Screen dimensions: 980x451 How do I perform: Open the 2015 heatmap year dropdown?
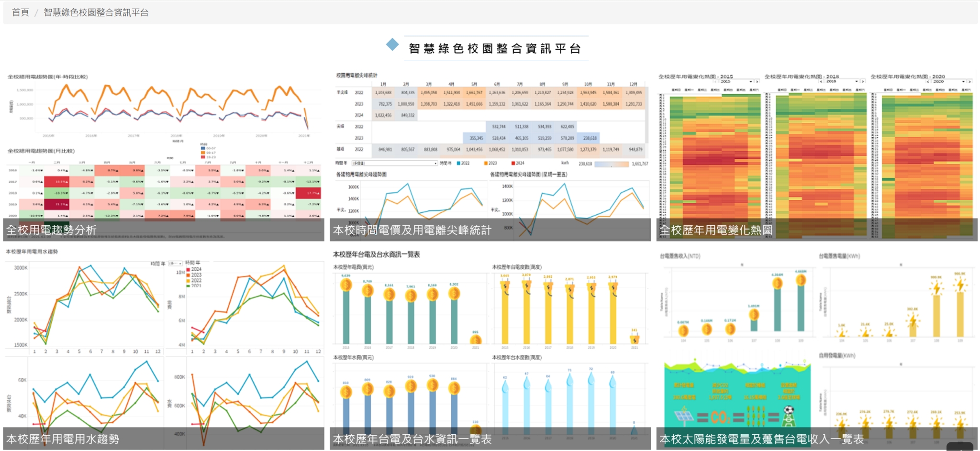click(x=735, y=81)
